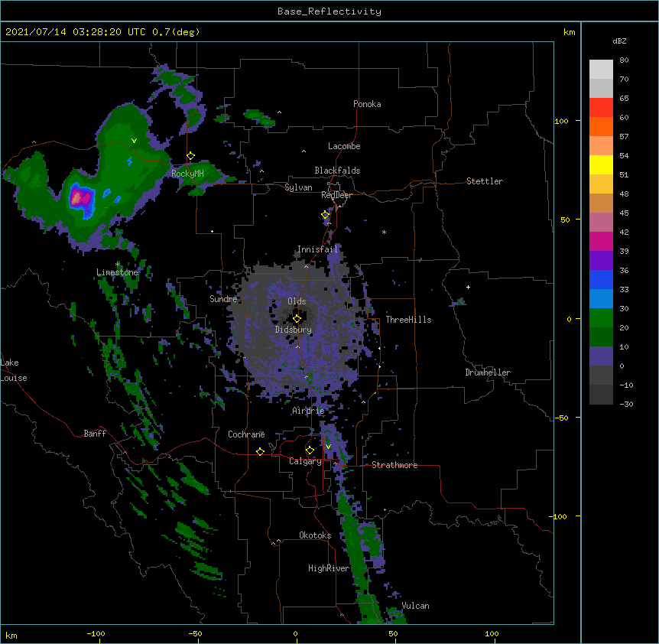659x644 pixels.
Task: Click the white plus marker west of Drumheller
Action: pos(468,287)
